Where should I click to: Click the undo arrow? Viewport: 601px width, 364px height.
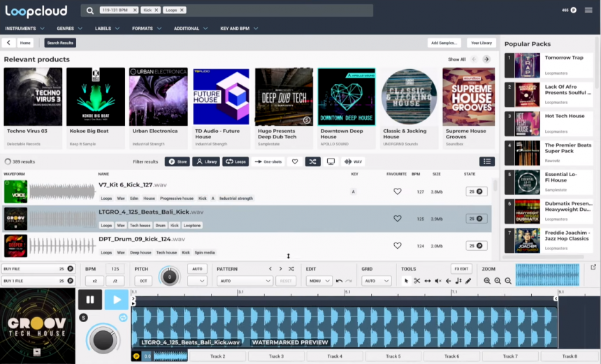[x=339, y=281]
